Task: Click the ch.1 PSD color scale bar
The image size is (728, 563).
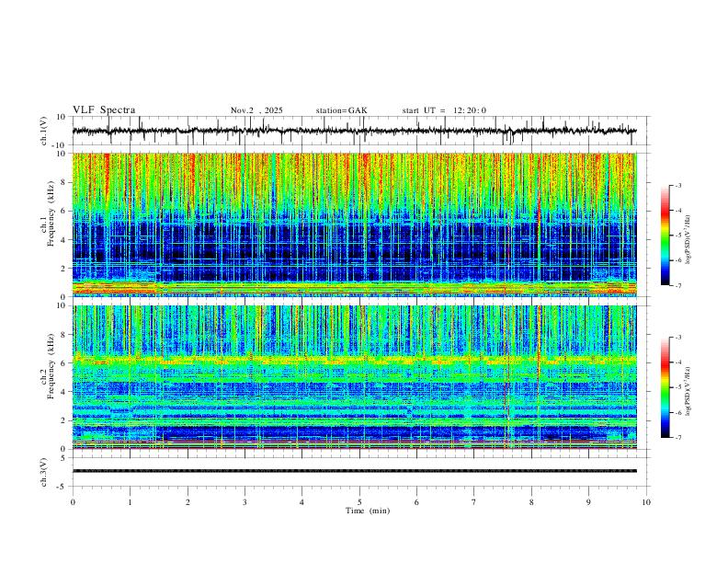Action: 665,236
